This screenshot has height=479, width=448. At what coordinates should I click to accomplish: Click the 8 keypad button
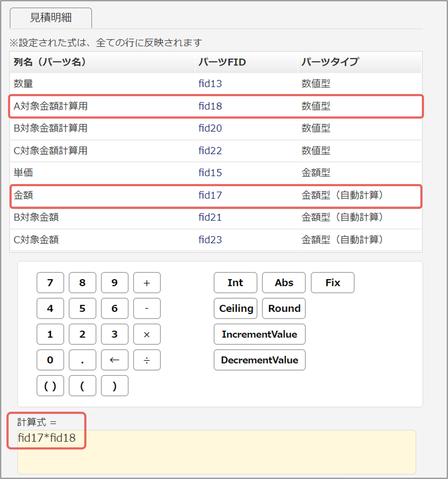[x=82, y=283]
